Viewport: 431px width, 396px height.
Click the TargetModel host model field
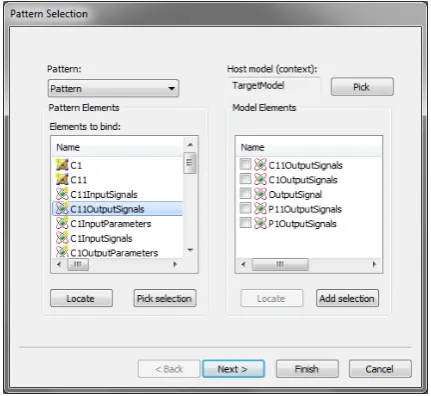point(274,86)
